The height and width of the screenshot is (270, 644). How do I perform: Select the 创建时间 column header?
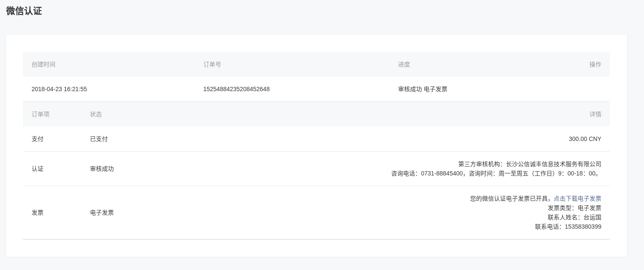pyautogui.click(x=43, y=64)
